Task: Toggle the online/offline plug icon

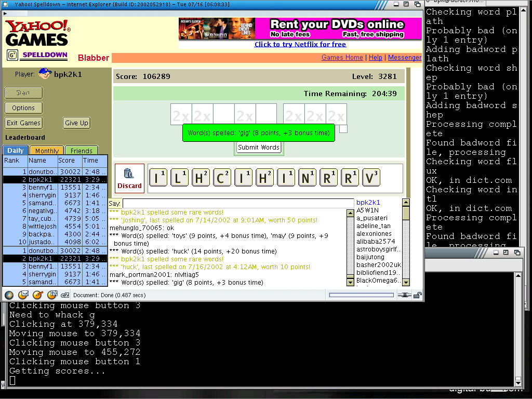Action: pyautogui.click(x=404, y=295)
